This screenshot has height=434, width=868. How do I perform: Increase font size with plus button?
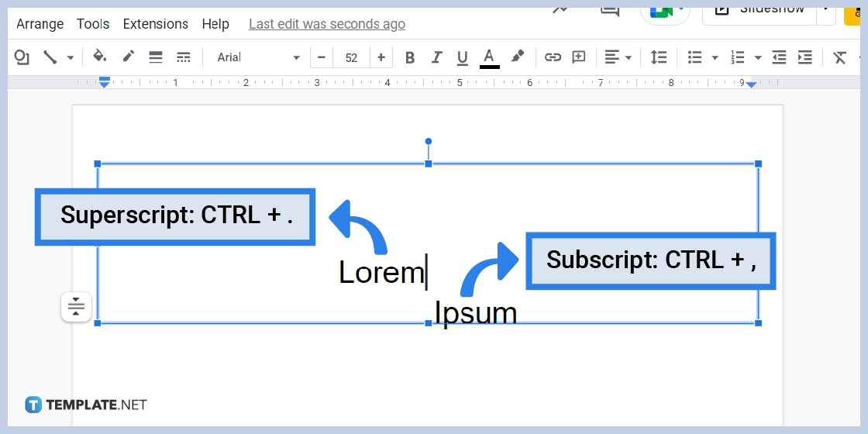381,57
